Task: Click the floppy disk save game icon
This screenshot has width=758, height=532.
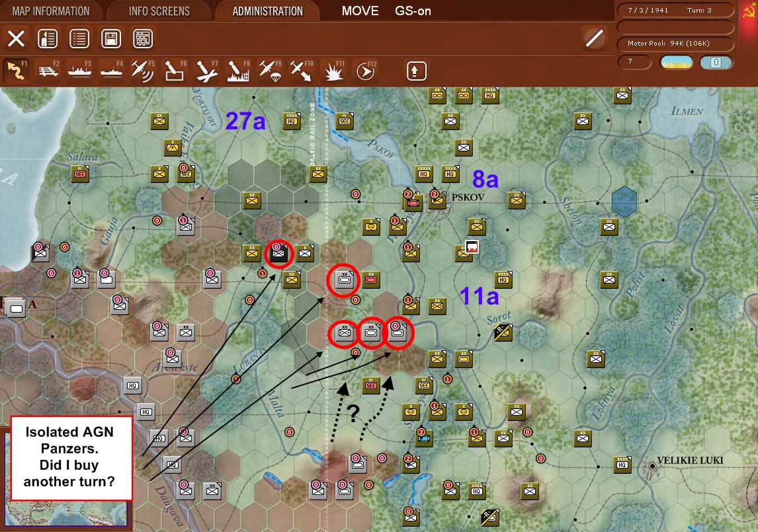Action: point(110,38)
